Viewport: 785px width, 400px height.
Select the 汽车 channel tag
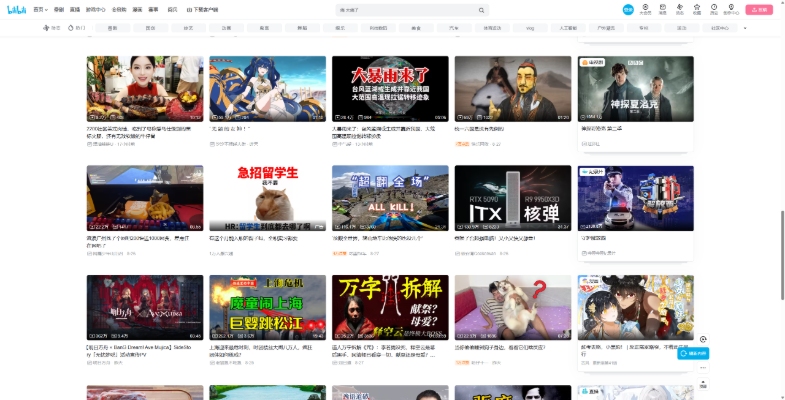454,28
